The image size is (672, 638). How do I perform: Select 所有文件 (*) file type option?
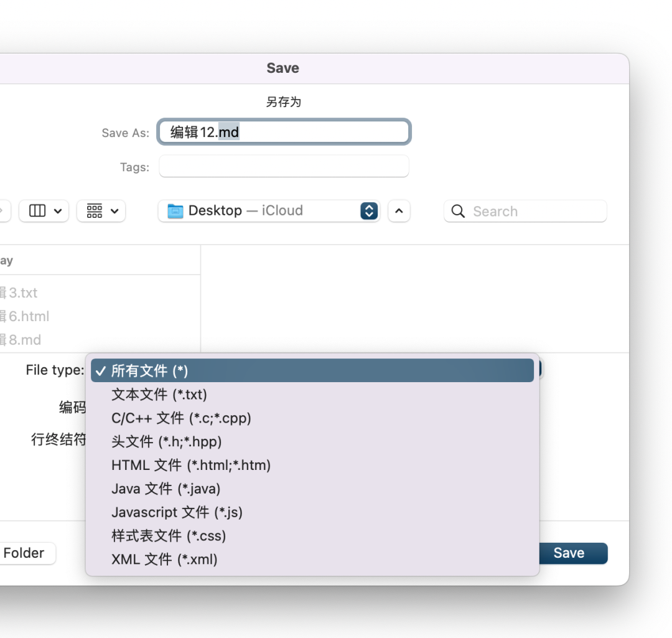pyautogui.click(x=312, y=370)
